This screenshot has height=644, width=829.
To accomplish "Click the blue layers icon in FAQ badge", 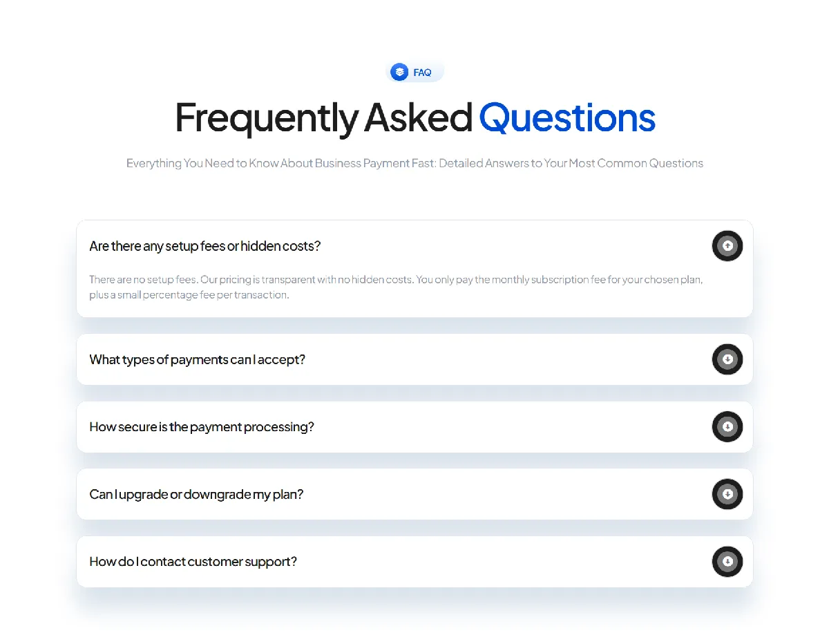I will 399,72.
